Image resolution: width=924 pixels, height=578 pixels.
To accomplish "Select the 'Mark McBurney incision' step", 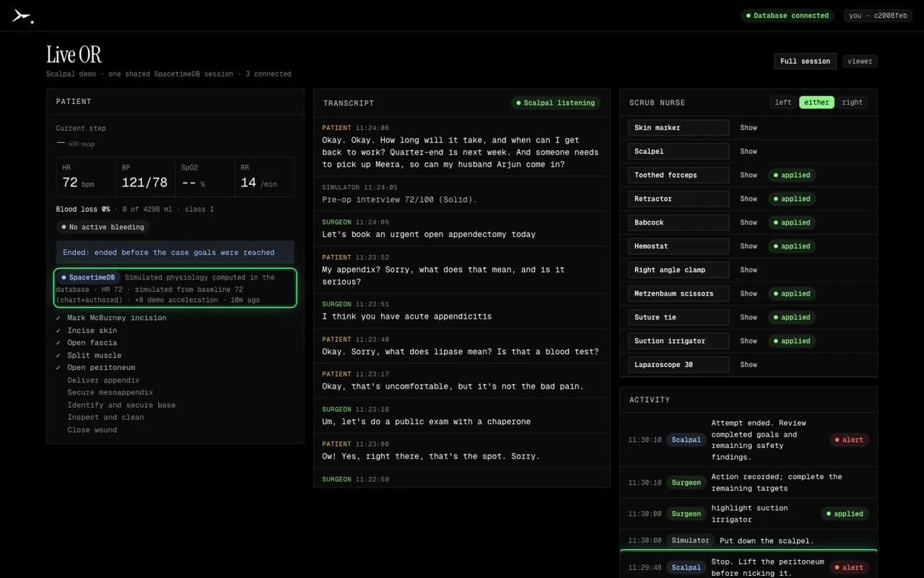I will 117,318.
